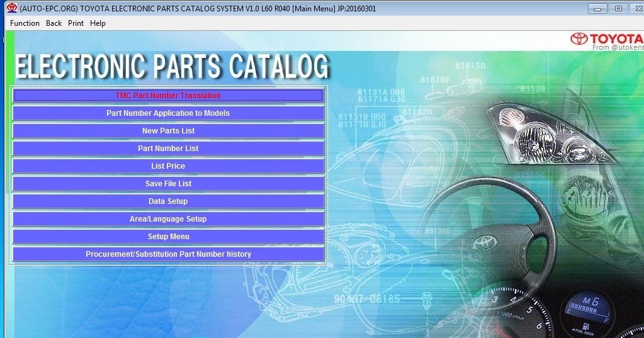The width and height of the screenshot is (644, 338).
Task: Go to Data Setup
Action: coord(168,201)
